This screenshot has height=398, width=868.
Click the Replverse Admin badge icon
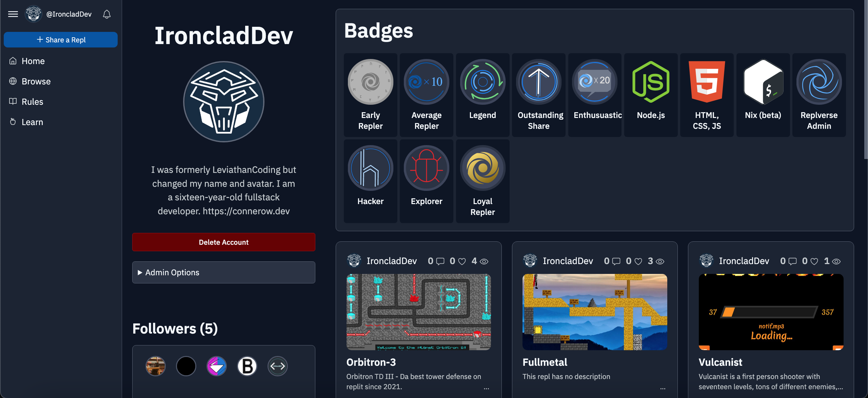coord(819,82)
